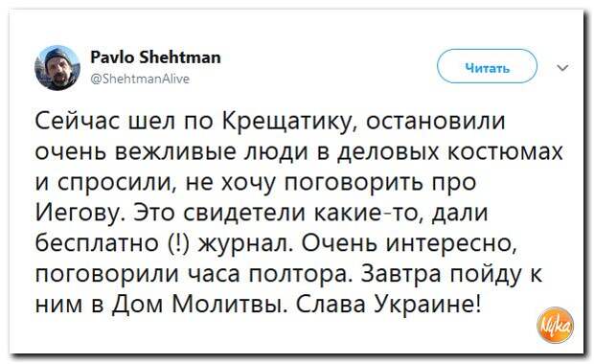594x364 pixels.
Task: Click the word Завтра in the tweet
Action: click(401, 273)
